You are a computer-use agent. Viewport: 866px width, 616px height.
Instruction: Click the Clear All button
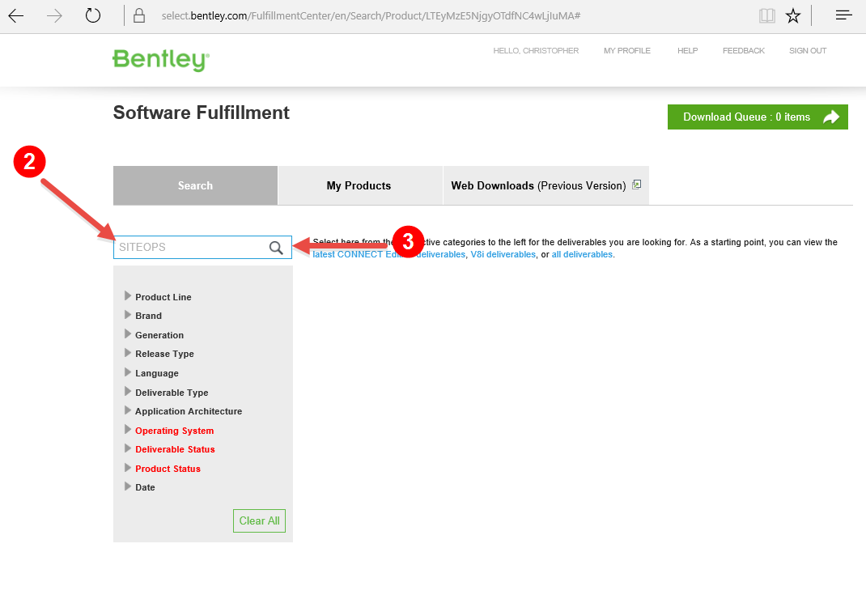click(x=259, y=521)
